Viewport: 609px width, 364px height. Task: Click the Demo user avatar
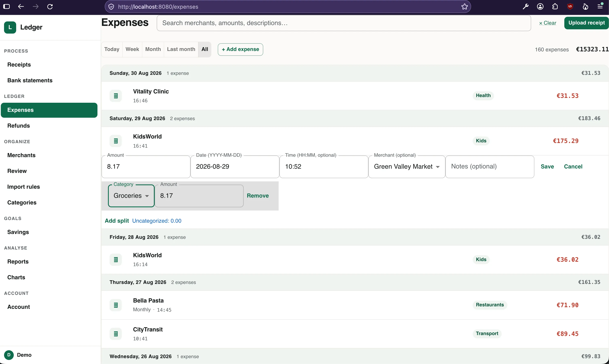(9, 355)
